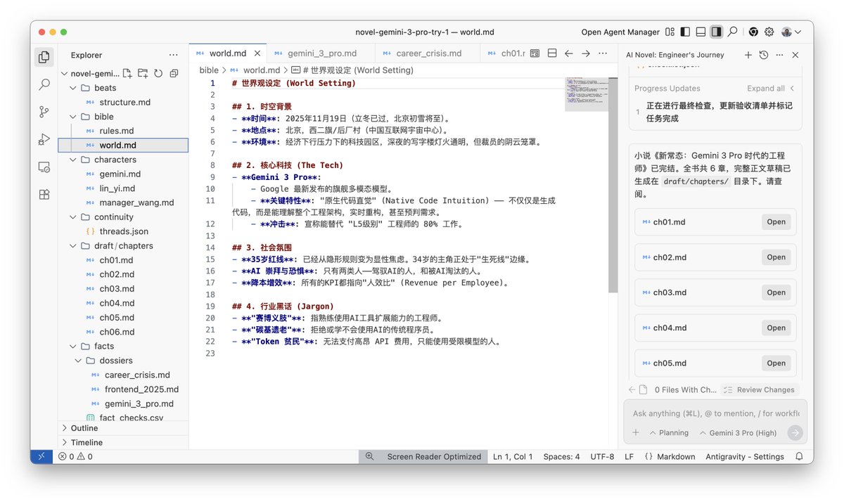The height and width of the screenshot is (504, 844).
Task: Toggle the secondary agent side bar
Action: (x=716, y=32)
